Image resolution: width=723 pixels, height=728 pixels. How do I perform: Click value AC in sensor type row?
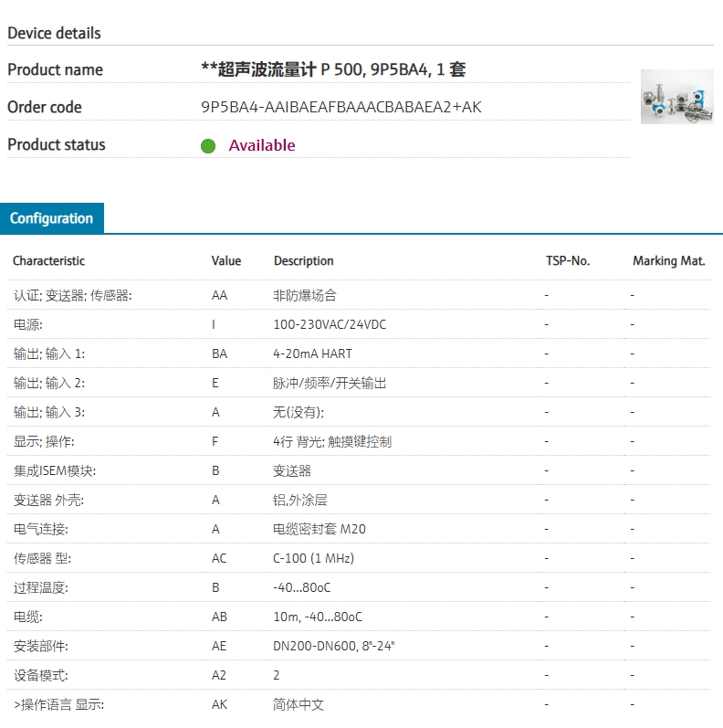(219, 558)
